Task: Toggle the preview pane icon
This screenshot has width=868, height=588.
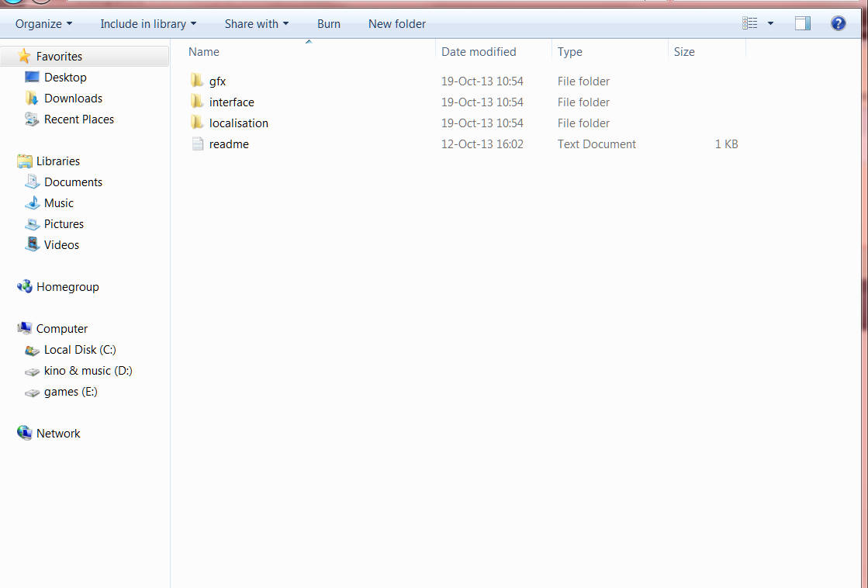Action: click(803, 23)
